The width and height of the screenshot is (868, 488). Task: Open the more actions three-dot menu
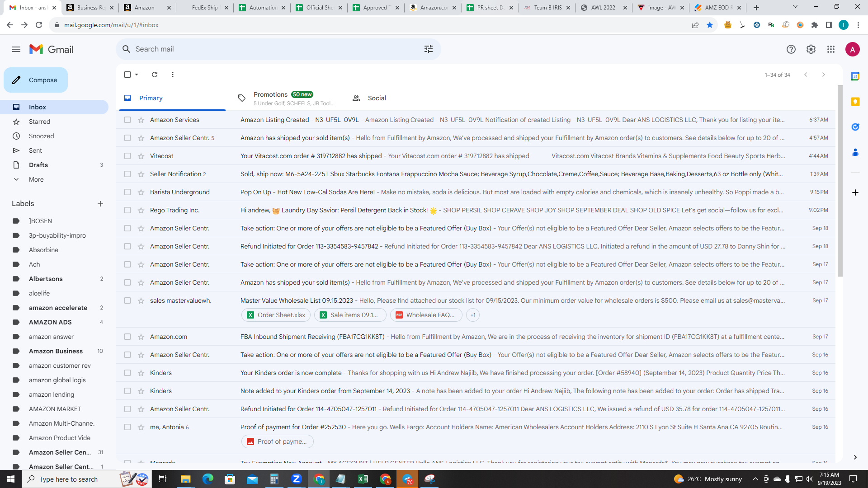173,75
